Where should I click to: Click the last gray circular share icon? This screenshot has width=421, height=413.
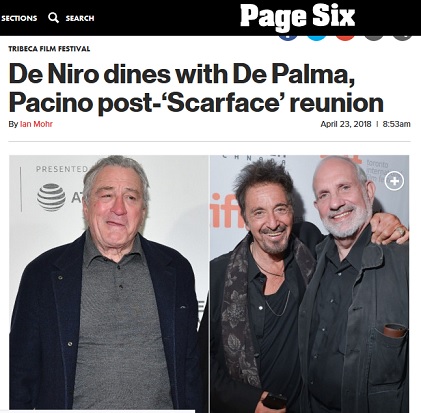click(403, 37)
